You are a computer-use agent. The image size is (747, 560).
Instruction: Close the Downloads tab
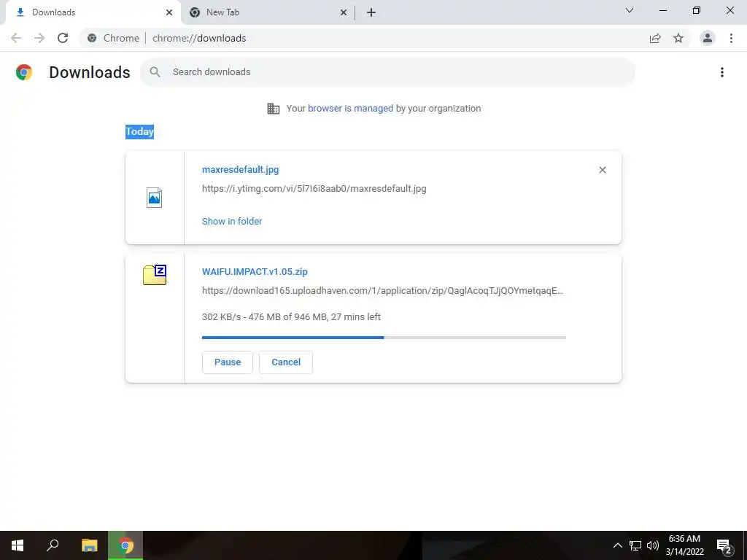coord(169,12)
